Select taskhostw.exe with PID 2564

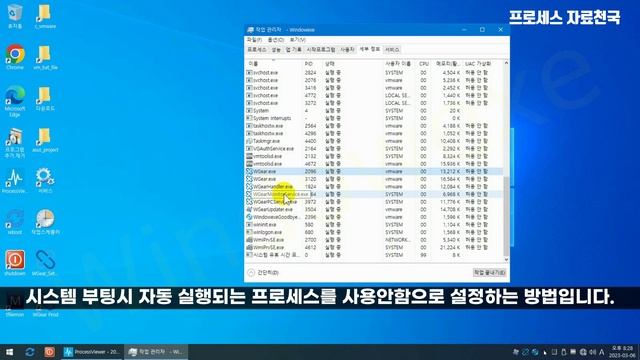[x=374, y=126]
